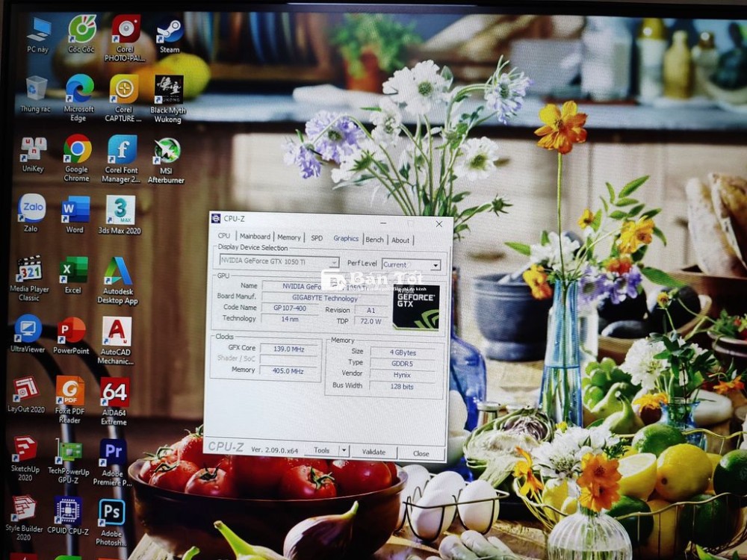Click the Tools button in CPU-Z
Screen dimensions: 747x560
pyautogui.click(x=321, y=450)
